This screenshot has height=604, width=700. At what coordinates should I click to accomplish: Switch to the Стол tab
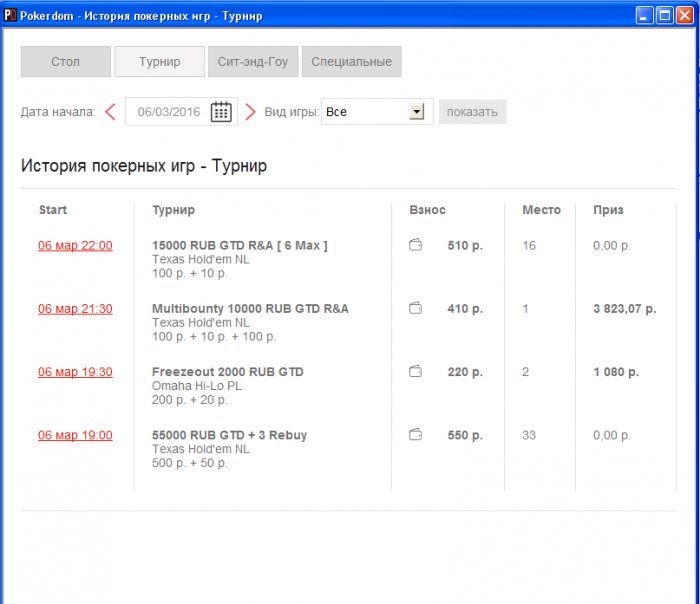(65, 62)
